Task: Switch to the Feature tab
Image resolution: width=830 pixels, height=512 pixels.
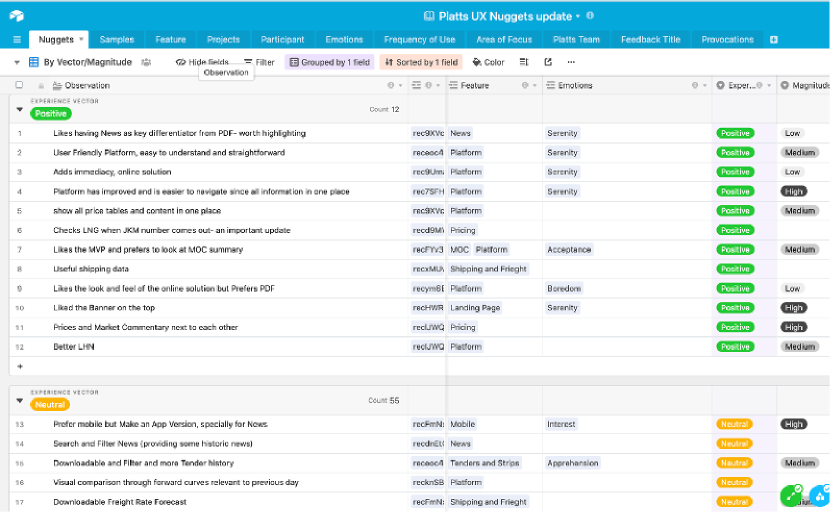Action: (x=170, y=40)
